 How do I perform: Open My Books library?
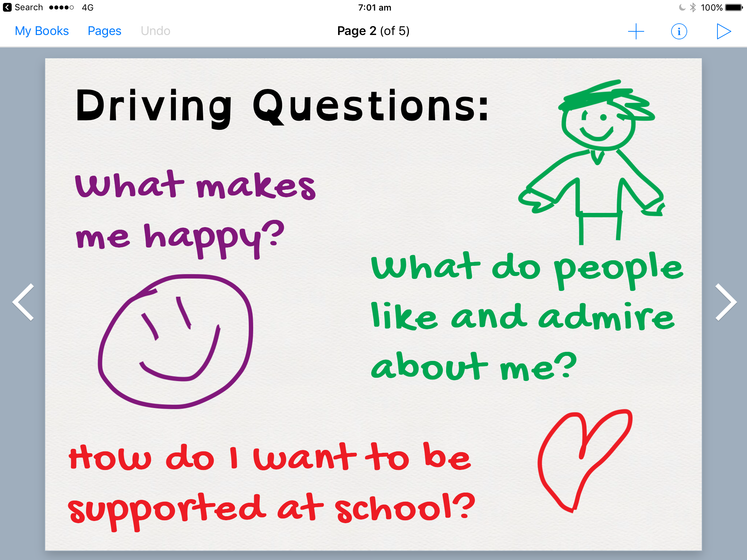[42, 31]
